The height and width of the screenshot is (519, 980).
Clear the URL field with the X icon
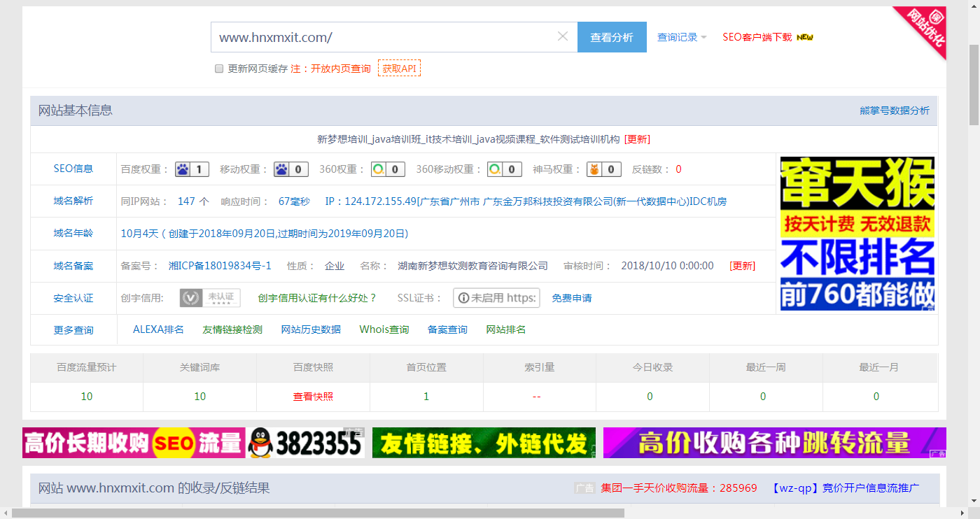point(562,36)
